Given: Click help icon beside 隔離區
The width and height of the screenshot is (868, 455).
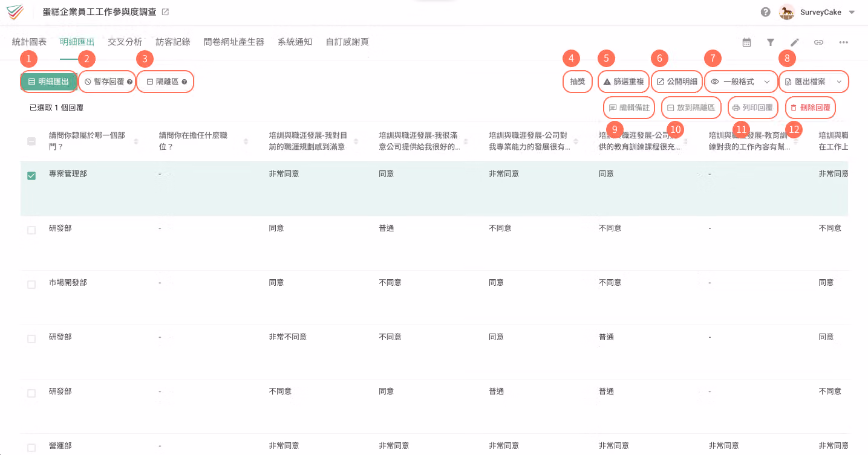Looking at the screenshot, I should 184,82.
